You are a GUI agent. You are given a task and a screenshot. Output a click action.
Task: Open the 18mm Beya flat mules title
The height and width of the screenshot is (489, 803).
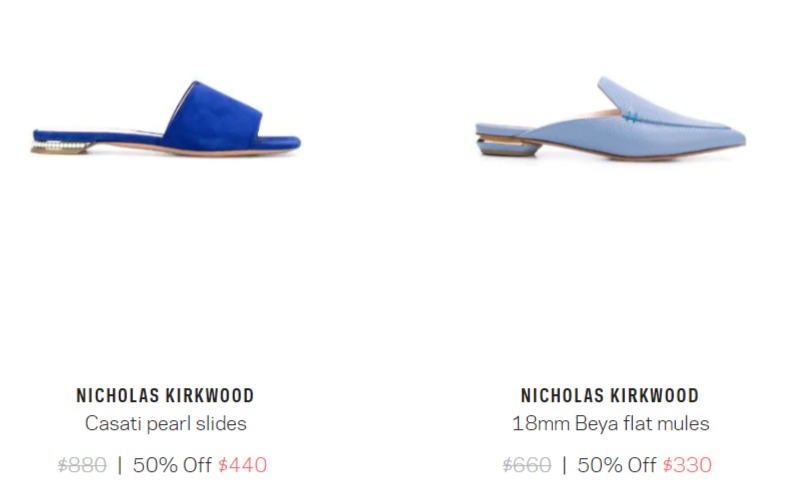[x=610, y=423]
